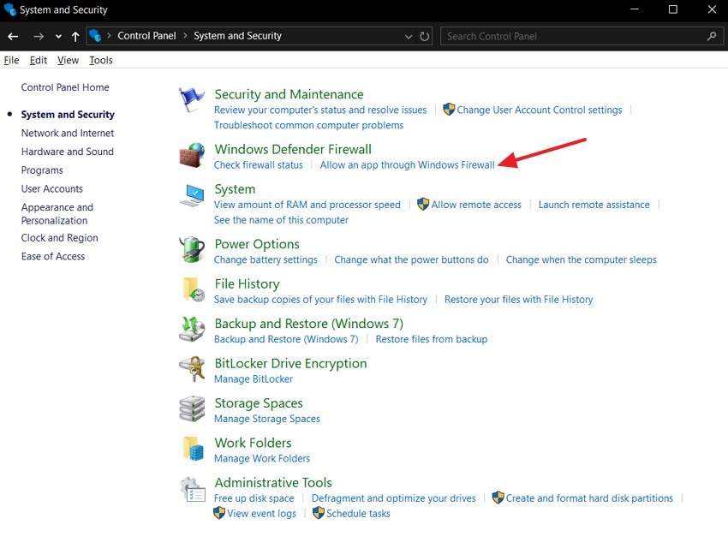Click the Storage Spaces stacked drives icon
Viewport: 728px width, 560px height.
coord(192,408)
